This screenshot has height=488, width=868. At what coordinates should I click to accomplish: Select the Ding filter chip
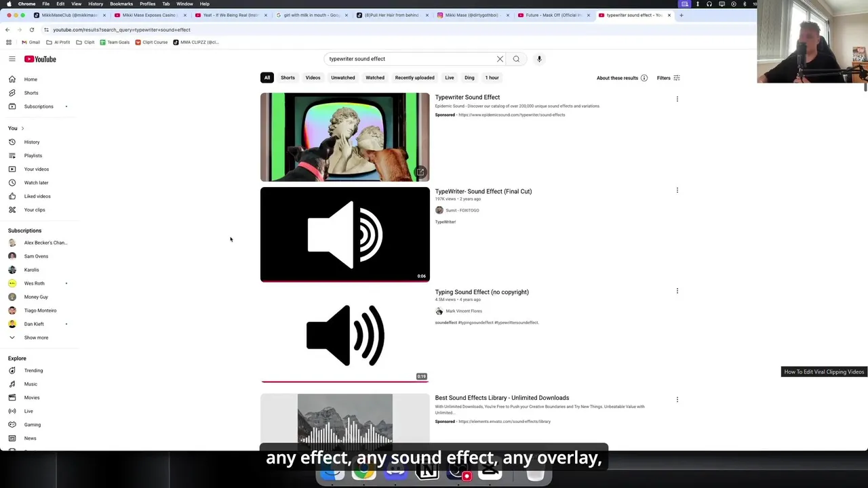469,78
